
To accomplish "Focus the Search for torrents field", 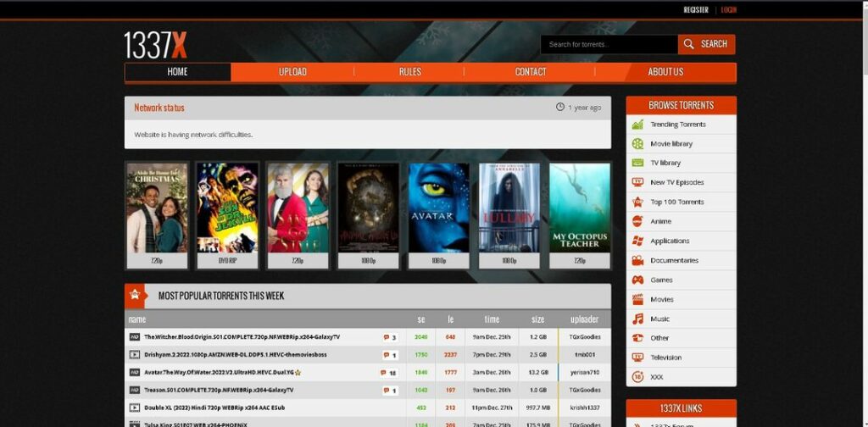I will [x=609, y=44].
